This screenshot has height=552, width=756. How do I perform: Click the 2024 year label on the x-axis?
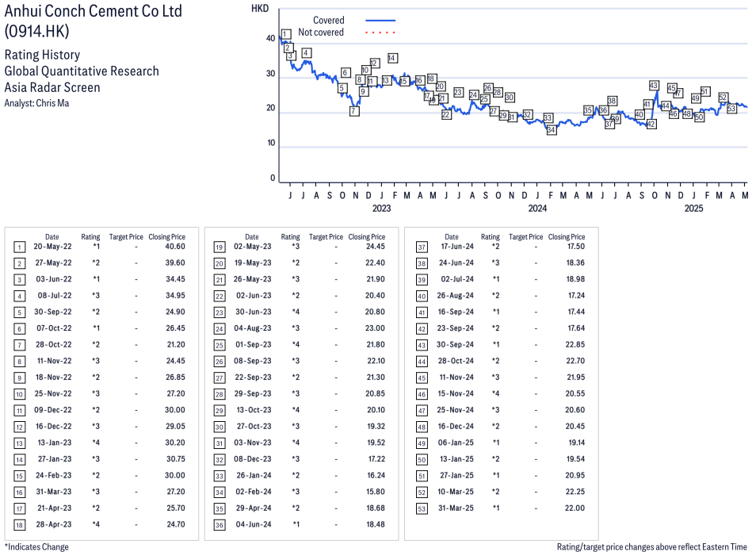click(x=537, y=209)
